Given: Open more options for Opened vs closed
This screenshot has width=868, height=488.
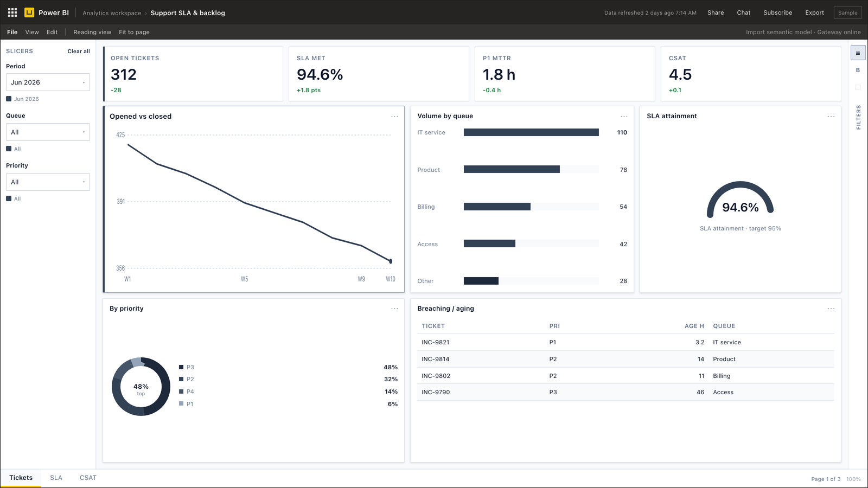Looking at the screenshot, I should tap(394, 117).
